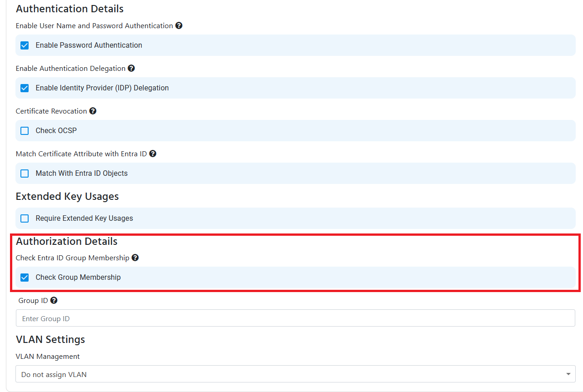Click the Authentication Details heading
Image resolution: width=583 pixels, height=392 pixels.
coord(69,9)
